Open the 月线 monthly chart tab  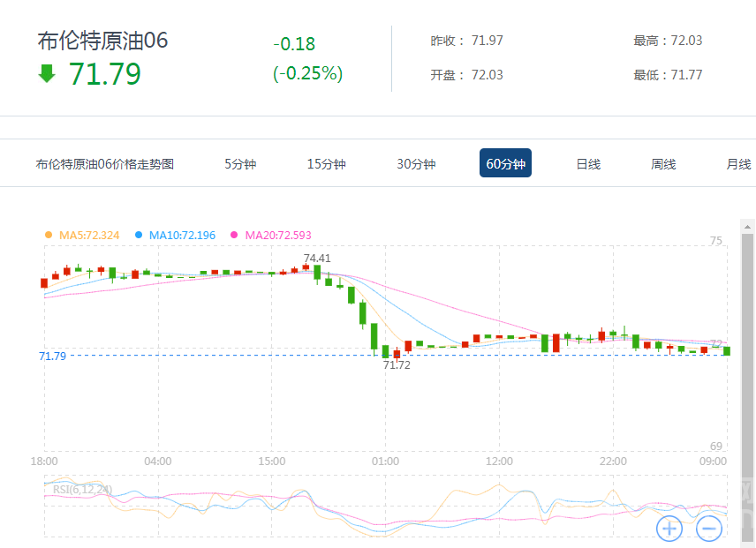(x=738, y=164)
